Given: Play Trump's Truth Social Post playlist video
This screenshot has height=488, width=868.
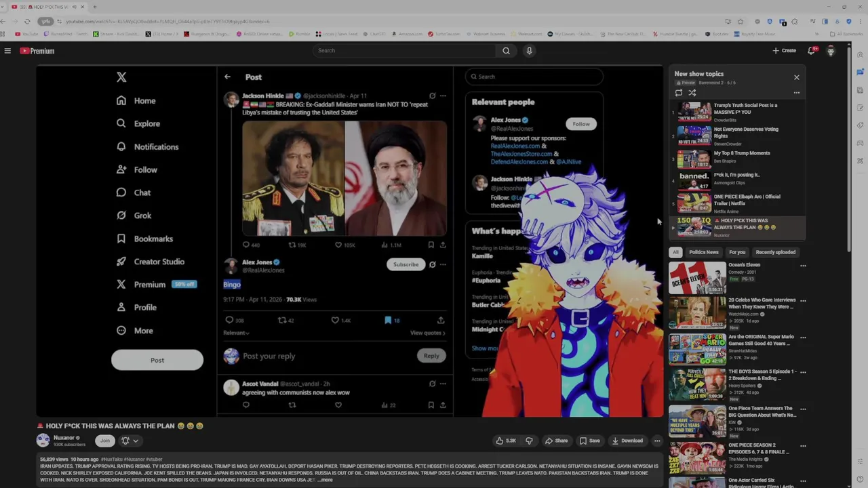Looking at the screenshot, I should (737, 112).
